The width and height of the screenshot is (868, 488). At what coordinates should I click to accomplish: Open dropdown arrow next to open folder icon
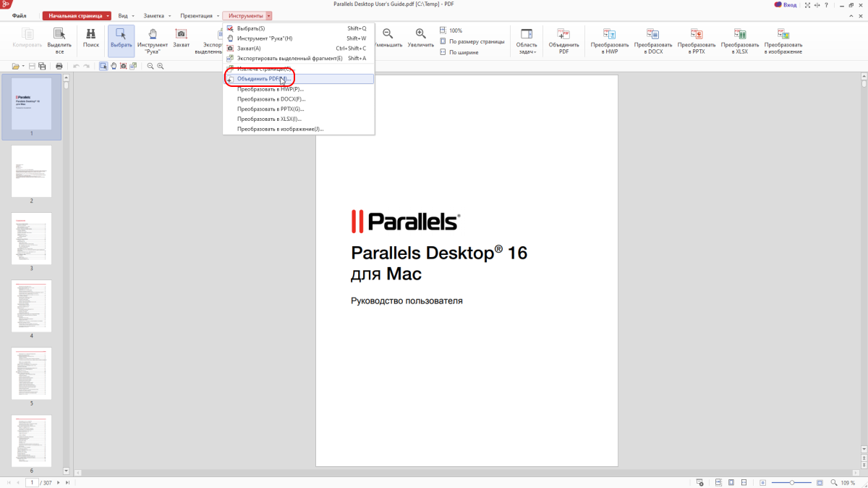(x=22, y=67)
